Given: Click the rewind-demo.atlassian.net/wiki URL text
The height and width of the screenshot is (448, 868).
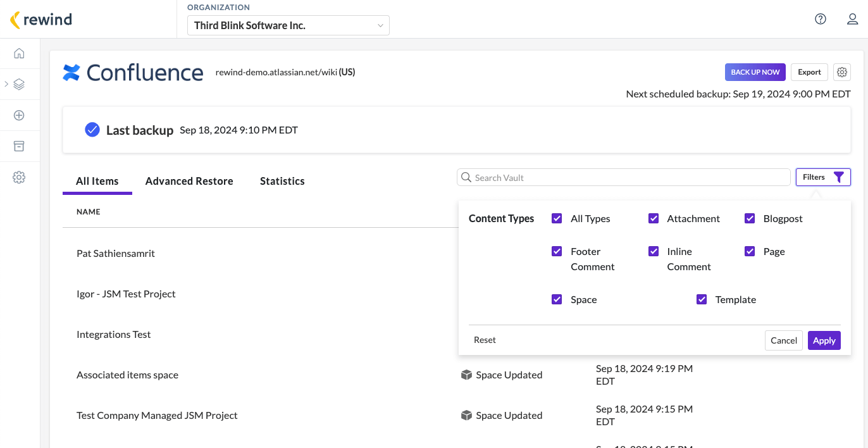Looking at the screenshot, I should tap(276, 72).
